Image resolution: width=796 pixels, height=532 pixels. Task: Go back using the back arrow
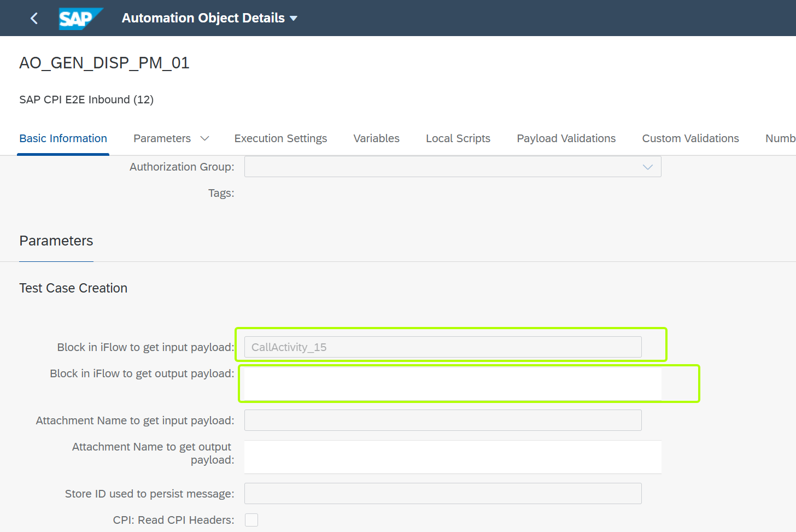coord(34,18)
